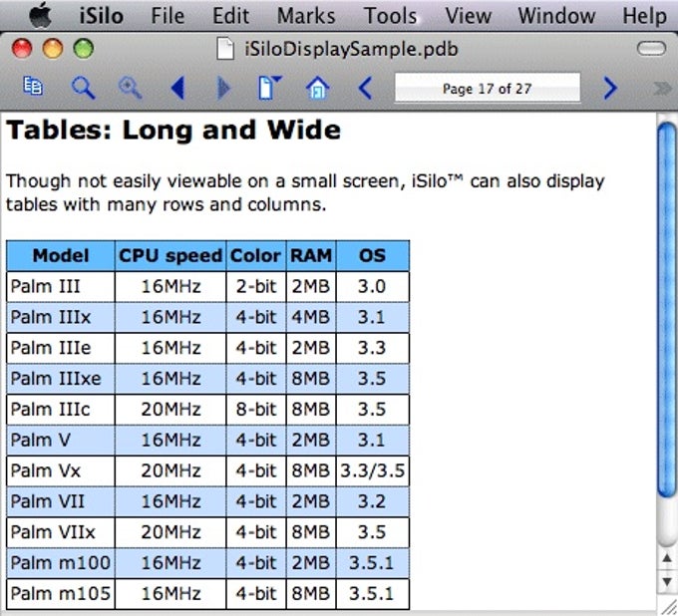The image size is (678, 616).
Task: Click the OS column header
Action: 372,255
